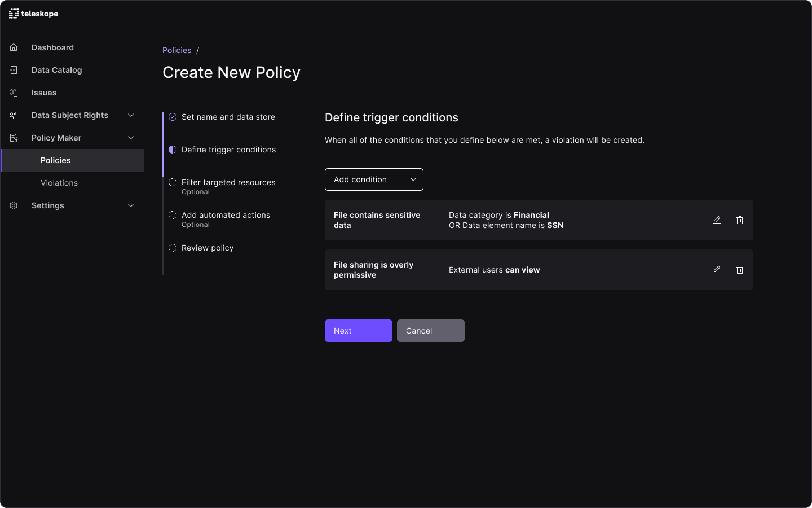Open the Add condition dropdown
Image resolution: width=812 pixels, height=508 pixels.
[x=374, y=179]
